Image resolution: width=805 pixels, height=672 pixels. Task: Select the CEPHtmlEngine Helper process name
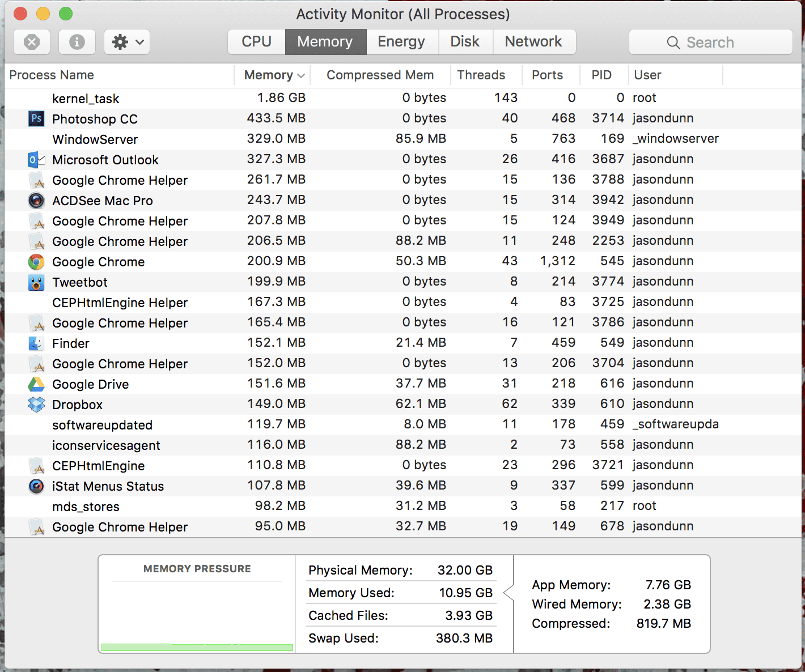(120, 303)
